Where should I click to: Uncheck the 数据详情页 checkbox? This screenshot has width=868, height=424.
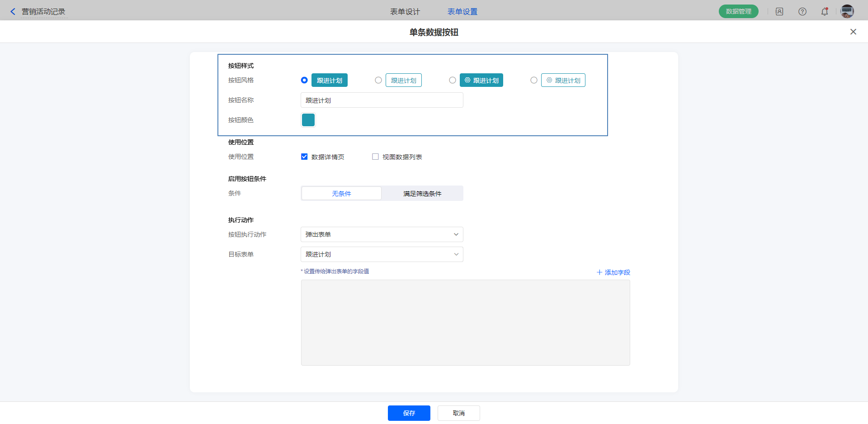coord(304,157)
